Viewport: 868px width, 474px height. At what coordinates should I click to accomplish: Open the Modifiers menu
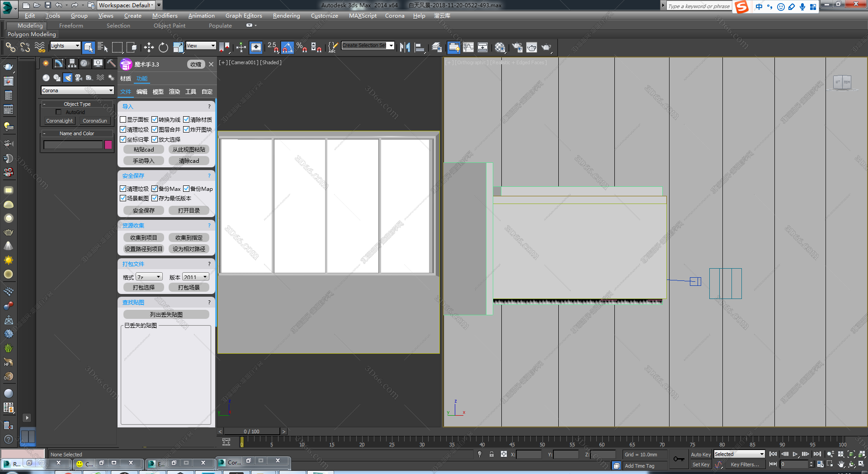pos(165,15)
